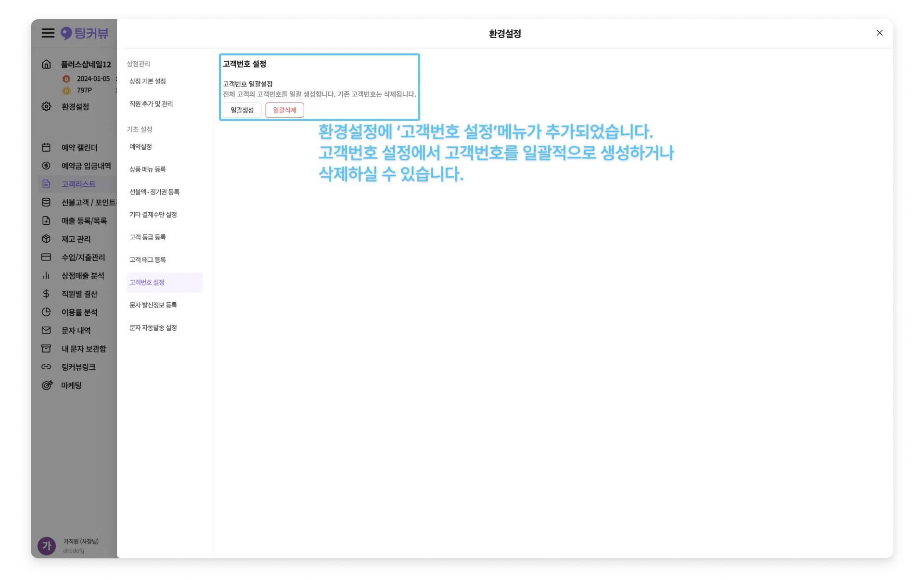Click the bar chart icon for 상점매출 분석
924x580 pixels.
pyautogui.click(x=46, y=275)
